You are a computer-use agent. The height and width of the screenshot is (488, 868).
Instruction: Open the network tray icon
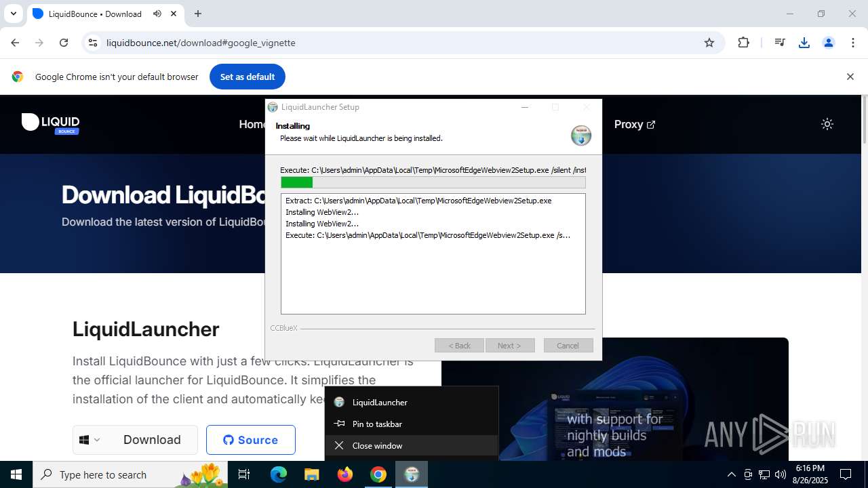764,474
